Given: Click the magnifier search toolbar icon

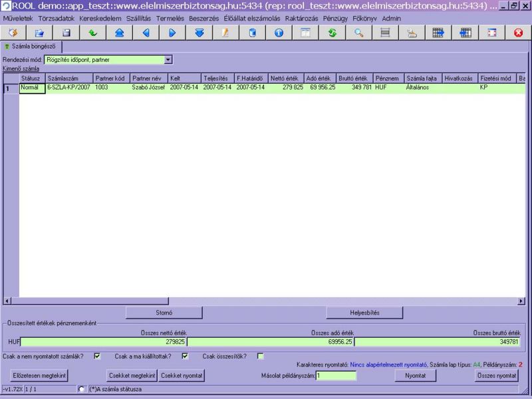Looking at the screenshot, I should (x=358, y=33).
